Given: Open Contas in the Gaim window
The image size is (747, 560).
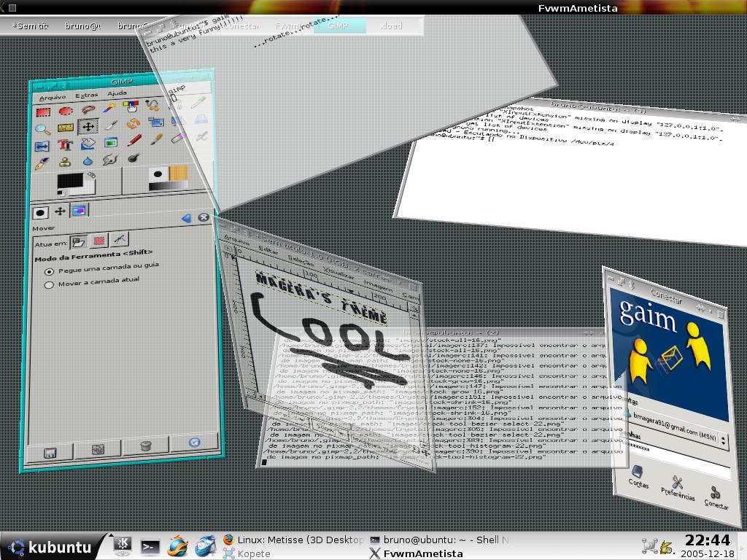Looking at the screenshot, I should coord(638,477).
